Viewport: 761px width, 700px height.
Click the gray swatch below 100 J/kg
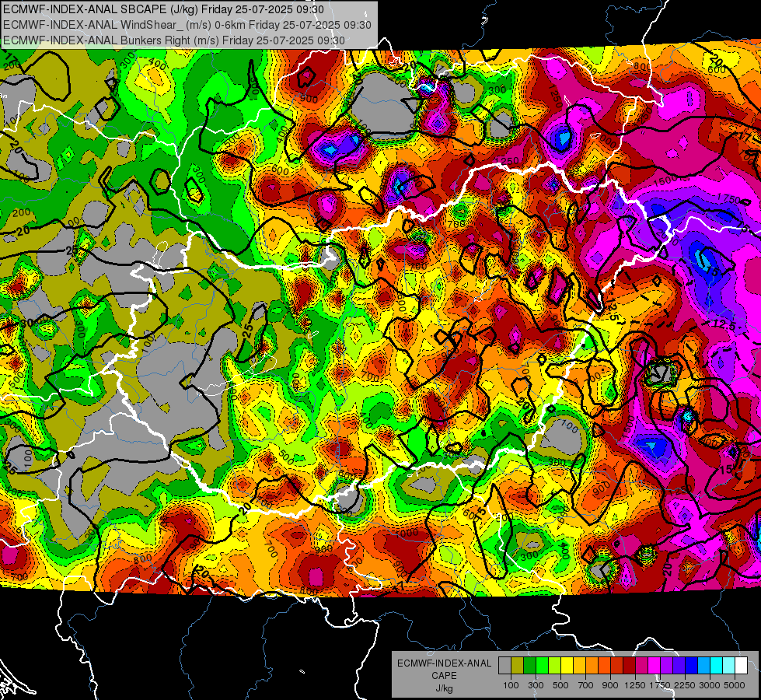click(504, 666)
